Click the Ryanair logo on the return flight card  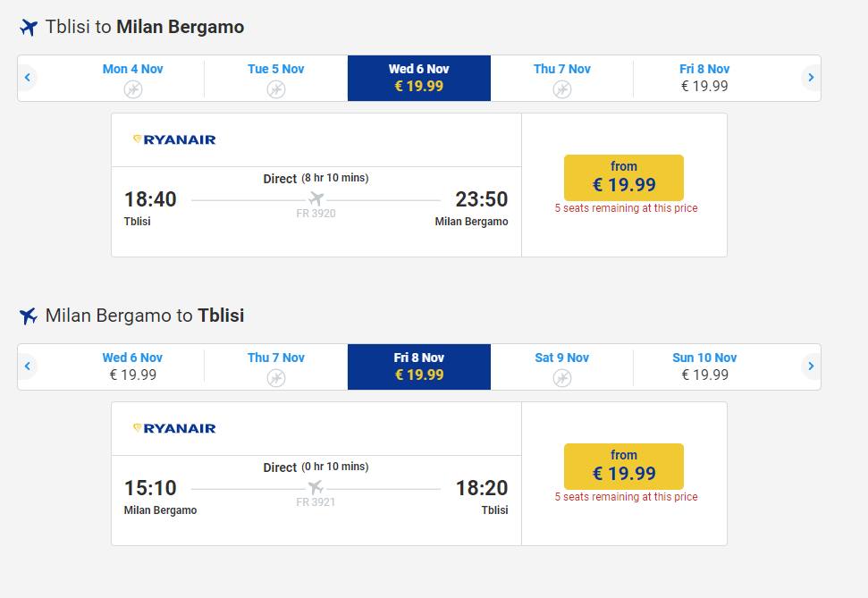174,428
